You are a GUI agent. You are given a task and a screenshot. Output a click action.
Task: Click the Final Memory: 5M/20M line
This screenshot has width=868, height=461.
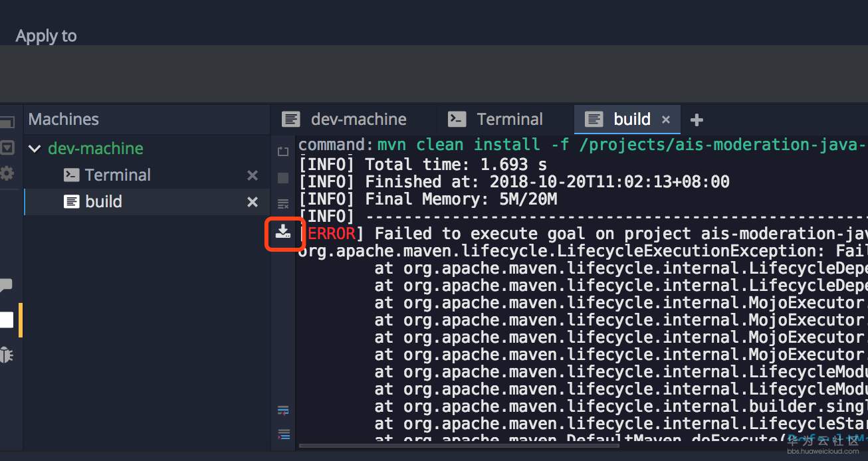(427, 199)
